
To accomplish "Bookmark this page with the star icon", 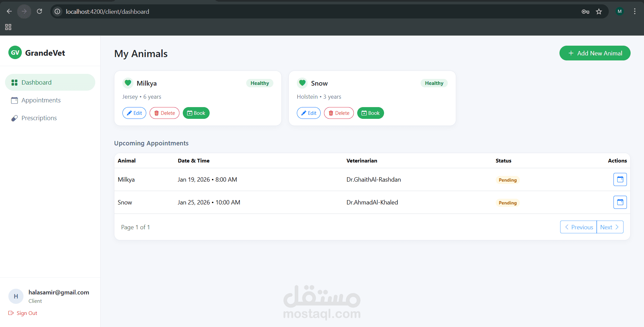I will coord(599,11).
